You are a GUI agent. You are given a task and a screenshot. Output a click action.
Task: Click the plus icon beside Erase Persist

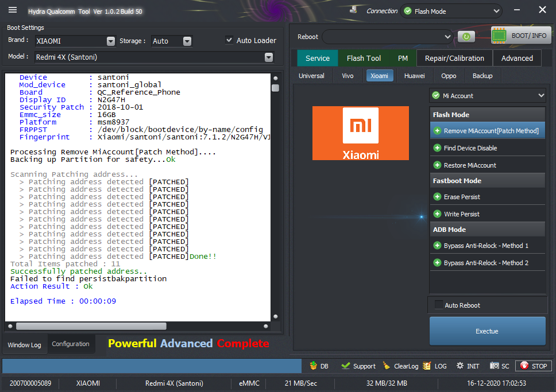pyautogui.click(x=437, y=197)
